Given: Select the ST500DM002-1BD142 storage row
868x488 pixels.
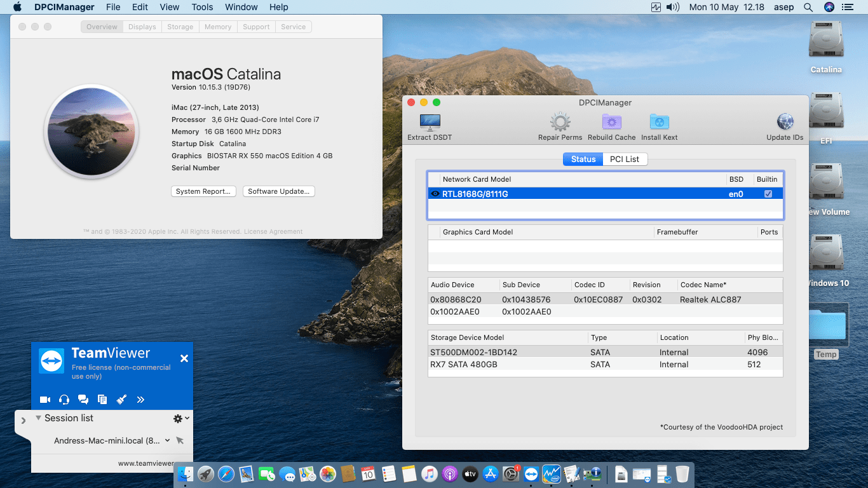Looking at the screenshot, I should (x=605, y=352).
